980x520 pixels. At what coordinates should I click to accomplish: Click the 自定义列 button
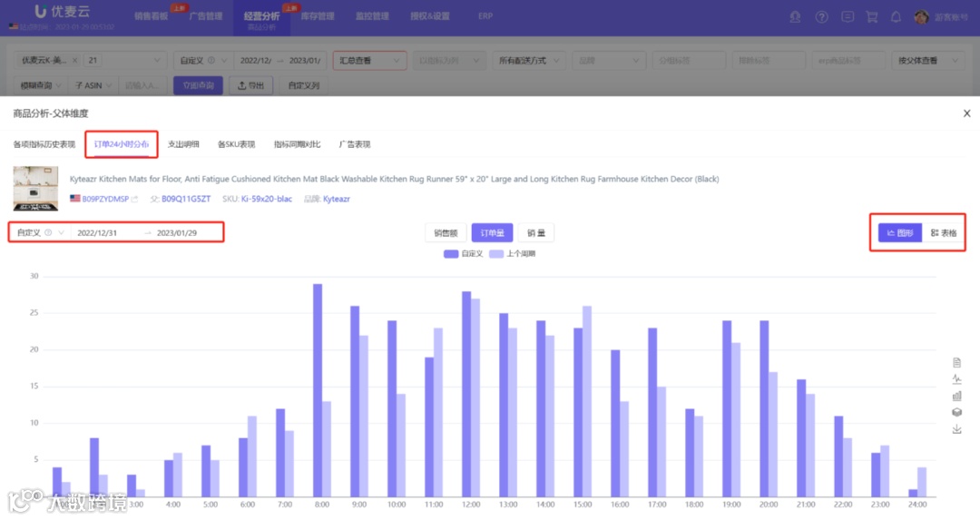click(x=303, y=85)
